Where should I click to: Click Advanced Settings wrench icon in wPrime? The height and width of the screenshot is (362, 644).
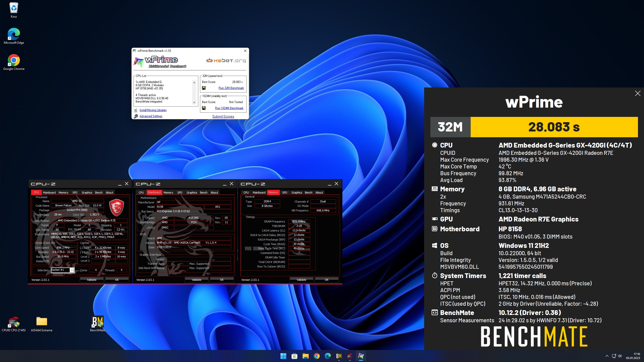136,116
